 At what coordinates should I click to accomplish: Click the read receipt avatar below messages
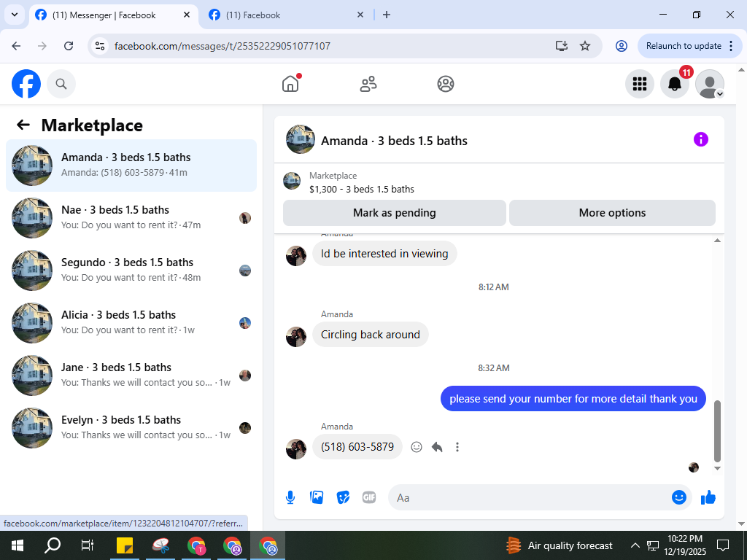(694, 467)
